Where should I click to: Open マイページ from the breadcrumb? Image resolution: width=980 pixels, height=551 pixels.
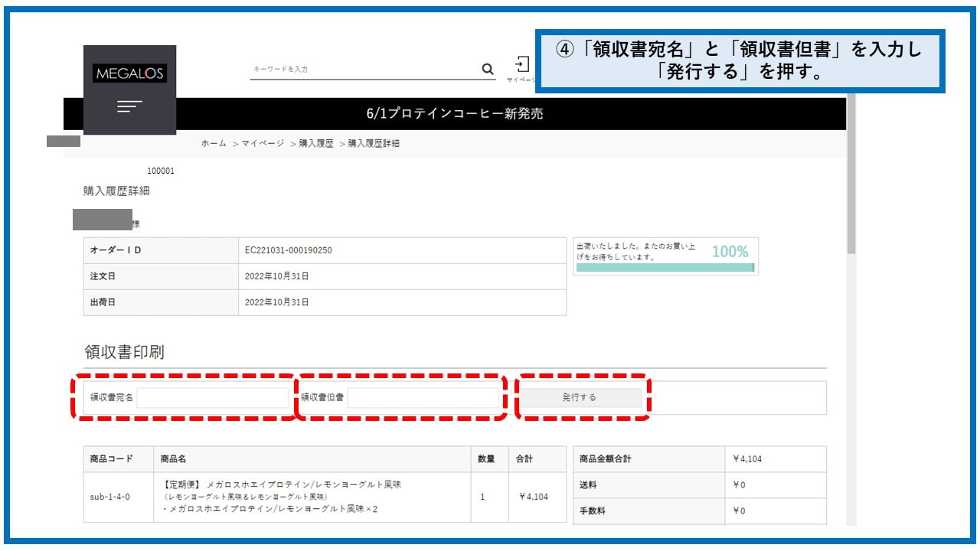(263, 144)
